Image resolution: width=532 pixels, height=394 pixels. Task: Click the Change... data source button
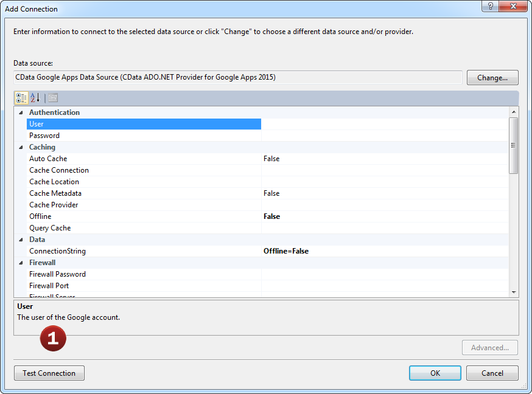coord(492,78)
